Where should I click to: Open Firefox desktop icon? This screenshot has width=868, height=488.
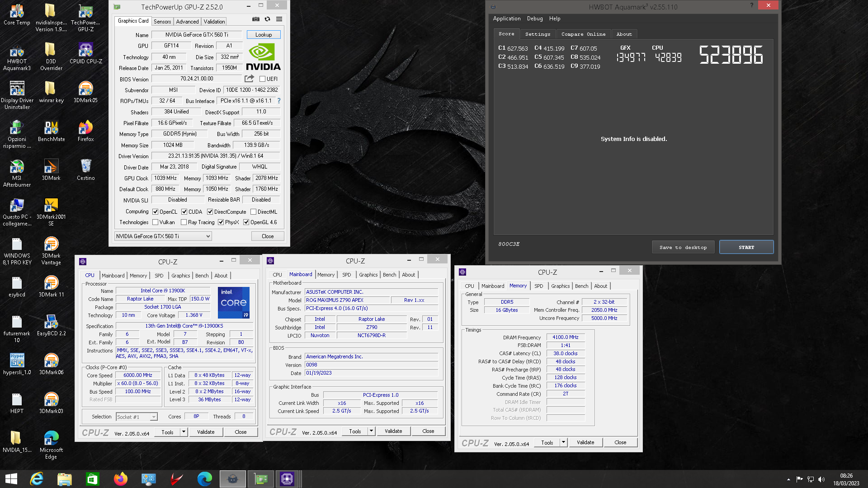85,131
